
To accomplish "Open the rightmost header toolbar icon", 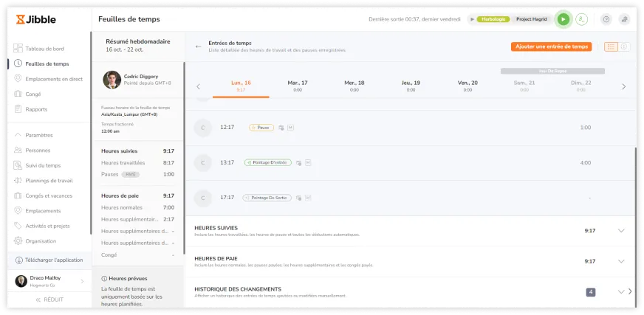I will point(625,19).
